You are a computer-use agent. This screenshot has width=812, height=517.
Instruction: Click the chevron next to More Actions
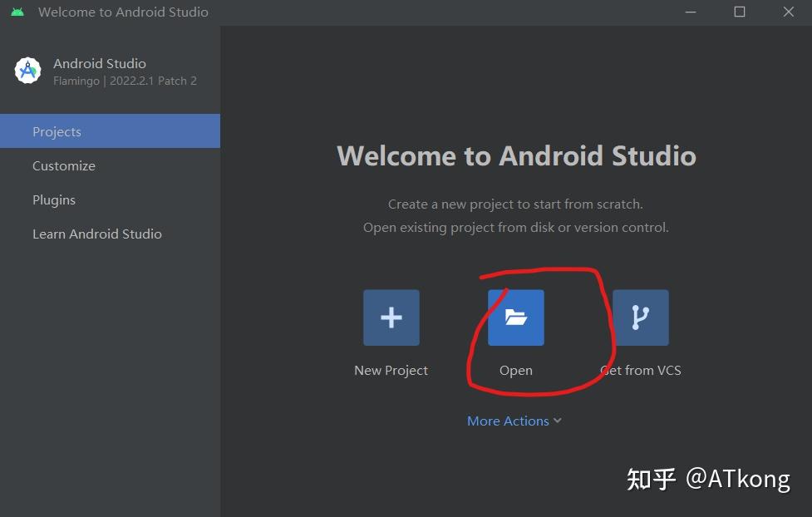tap(557, 421)
